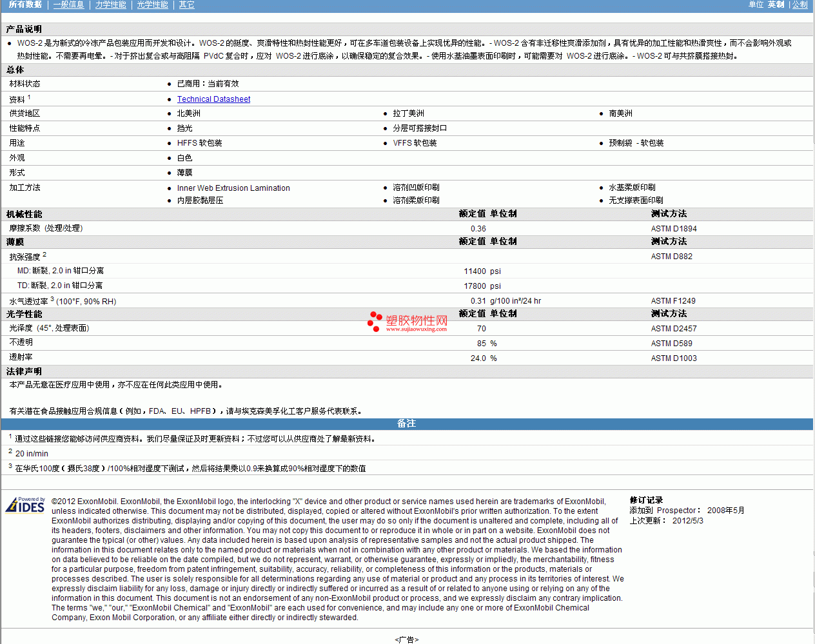Click the 薄膜 value in the 形式 row
815x644 pixels.
click(184, 173)
